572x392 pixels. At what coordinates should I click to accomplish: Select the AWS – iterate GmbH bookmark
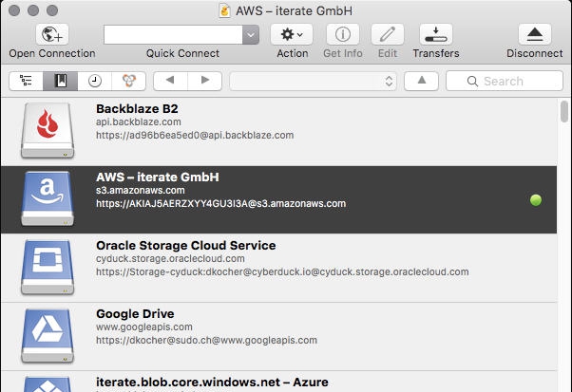pyautogui.click(x=285, y=199)
